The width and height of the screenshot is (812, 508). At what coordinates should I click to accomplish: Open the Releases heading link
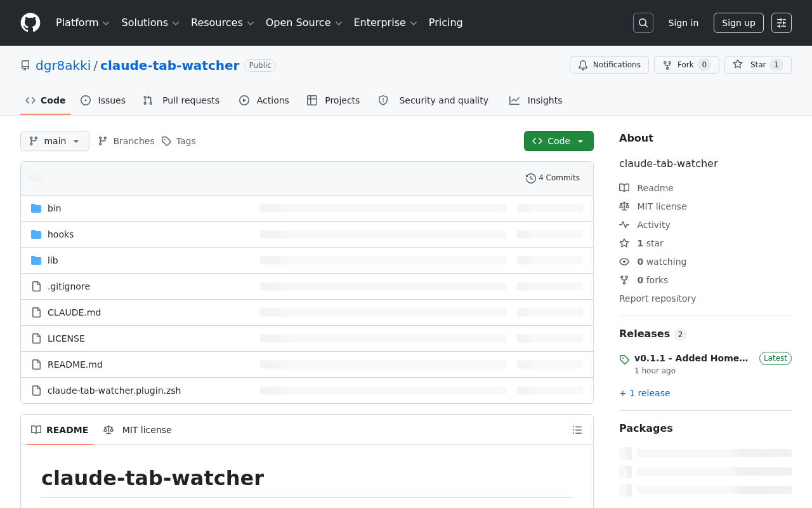[653, 334]
